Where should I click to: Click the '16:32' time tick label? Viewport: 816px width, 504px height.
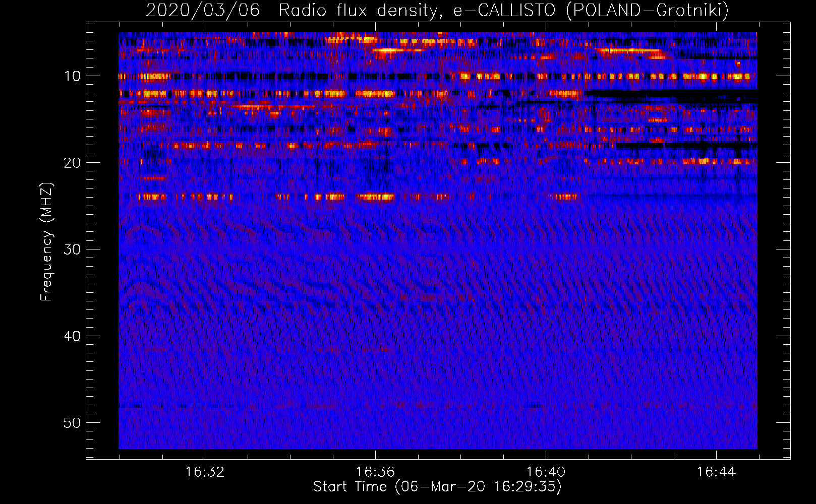pyautogui.click(x=205, y=472)
